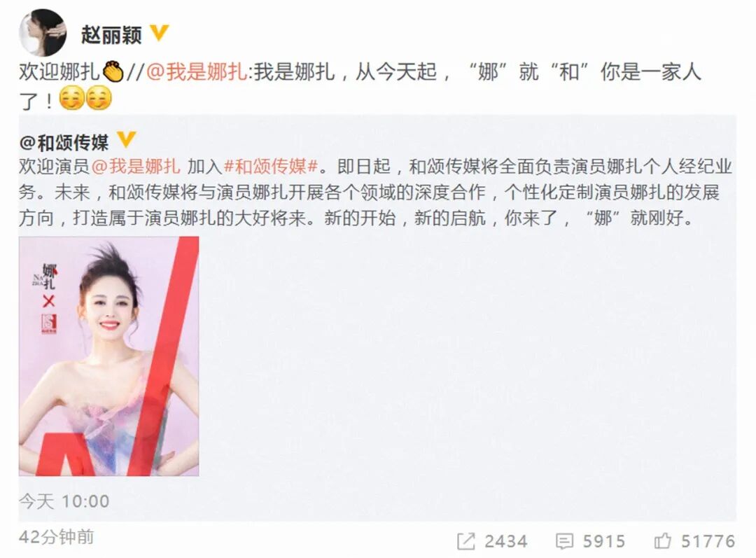This screenshot has width=756, height=558.
Task: Click the repost count 2434
Action: 506,541
